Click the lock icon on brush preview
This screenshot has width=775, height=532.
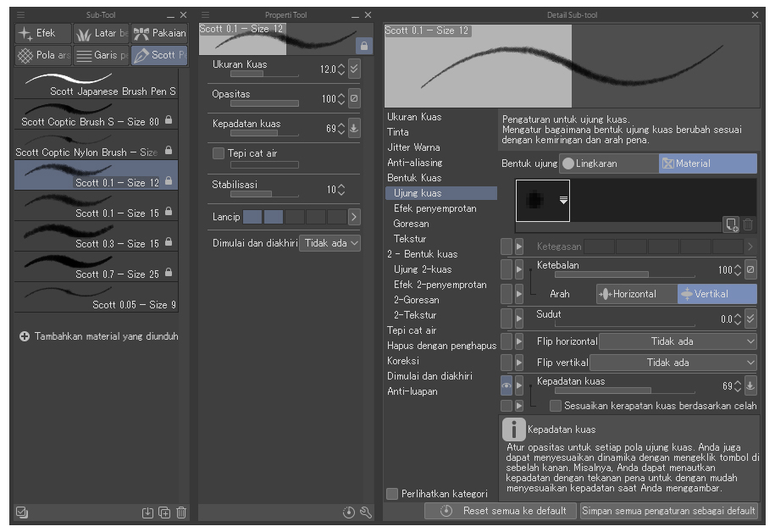pyautogui.click(x=364, y=47)
